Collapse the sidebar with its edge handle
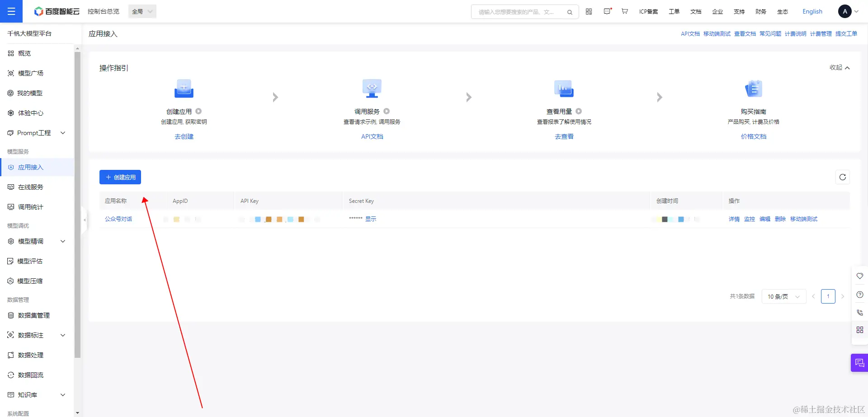The image size is (868, 417). (x=84, y=220)
